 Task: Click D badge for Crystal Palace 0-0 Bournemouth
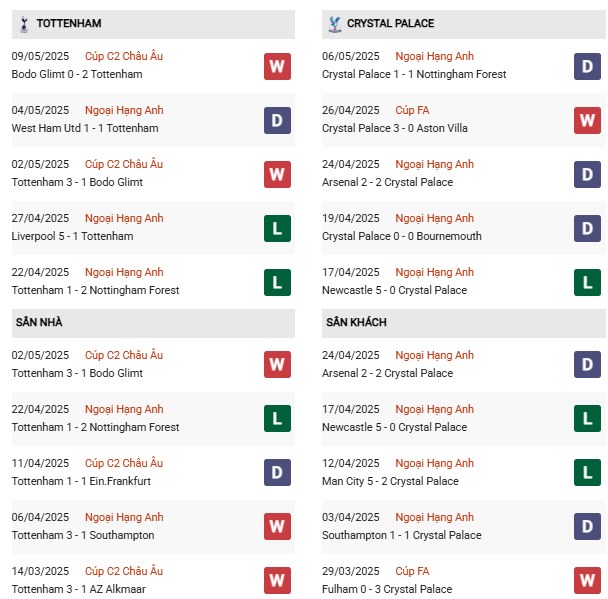[x=587, y=228]
